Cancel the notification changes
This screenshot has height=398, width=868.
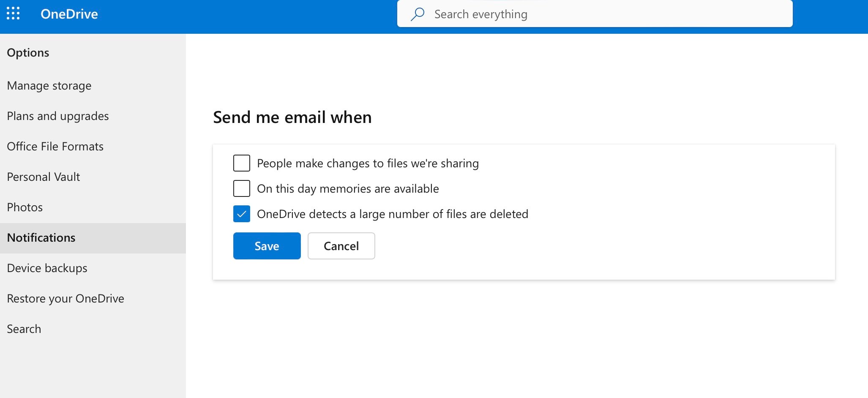pyautogui.click(x=341, y=246)
